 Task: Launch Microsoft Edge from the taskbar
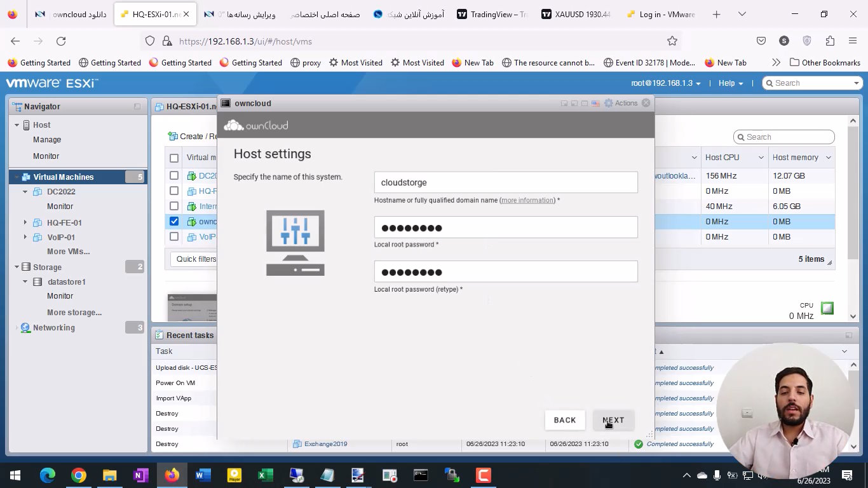point(48,475)
